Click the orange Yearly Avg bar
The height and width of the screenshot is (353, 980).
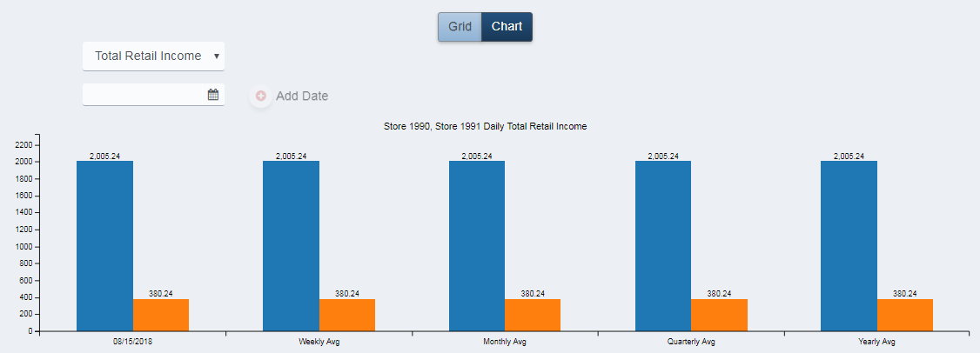[905, 315]
